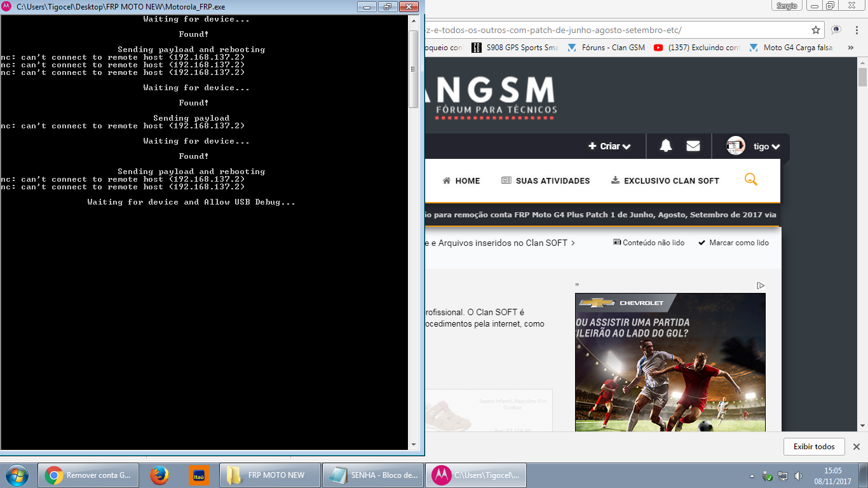Click the Motorola logo icon in console title bar
Viewport: 868px width, 488px height.
6,6
